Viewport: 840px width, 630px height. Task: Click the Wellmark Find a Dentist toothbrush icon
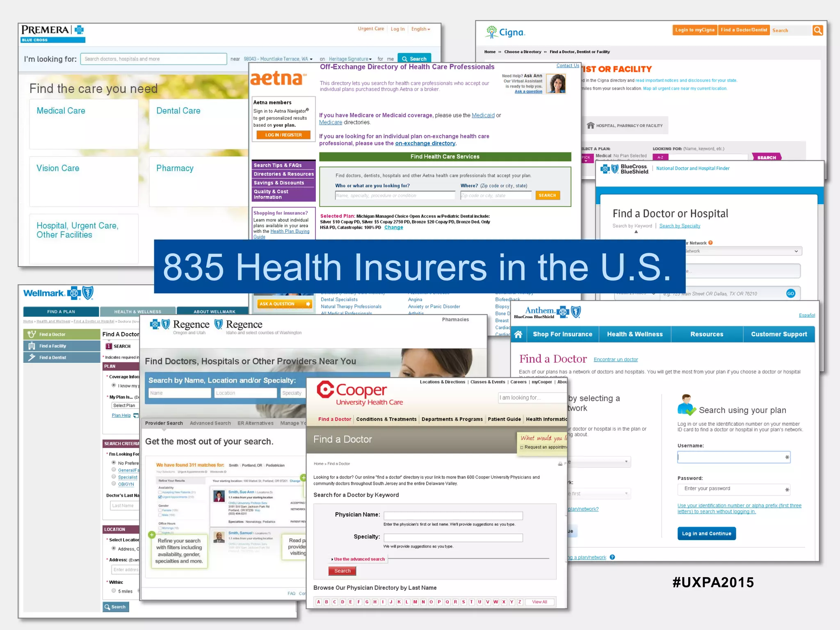(x=32, y=357)
